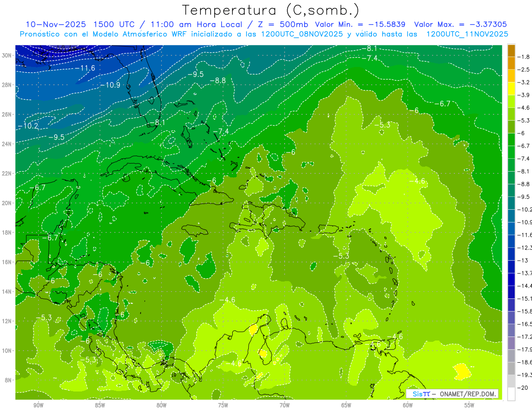Click the valid-until time '1200UTC_11NOV2025'

point(467,34)
